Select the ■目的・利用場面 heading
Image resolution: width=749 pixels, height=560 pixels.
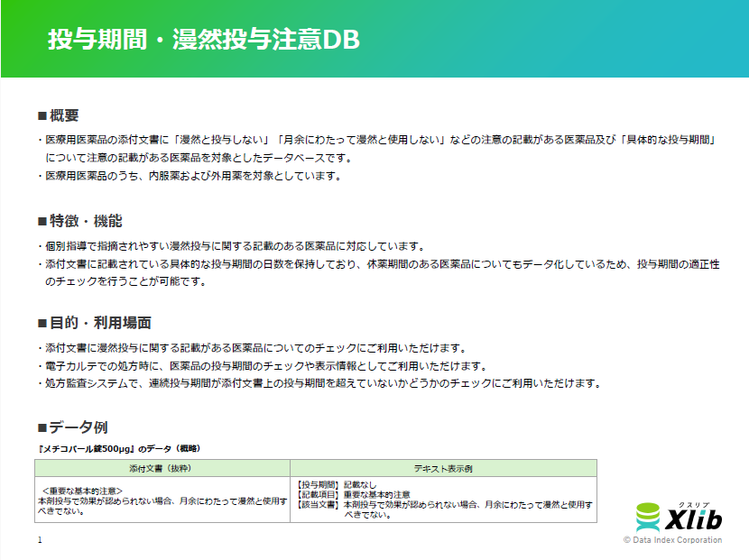click(x=95, y=323)
